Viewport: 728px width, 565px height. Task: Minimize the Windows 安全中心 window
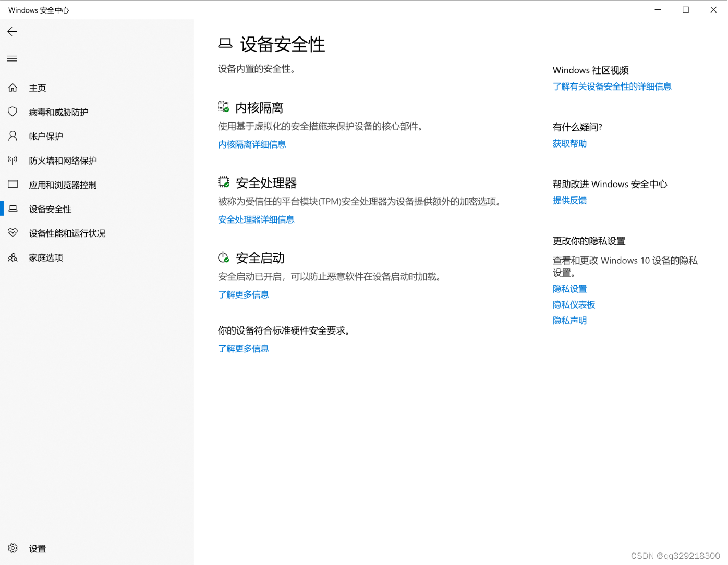click(658, 10)
